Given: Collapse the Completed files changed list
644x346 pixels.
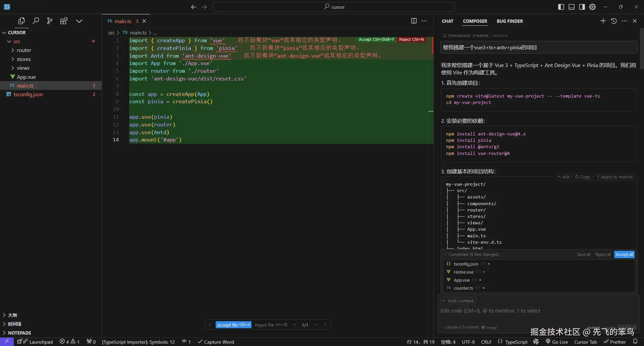Looking at the screenshot, I should point(445,254).
